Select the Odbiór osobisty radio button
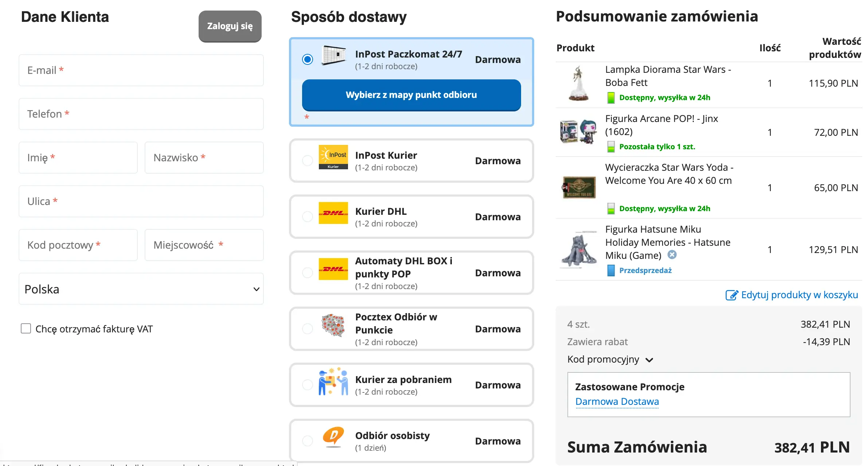Image resolution: width=868 pixels, height=466 pixels. pyautogui.click(x=307, y=441)
